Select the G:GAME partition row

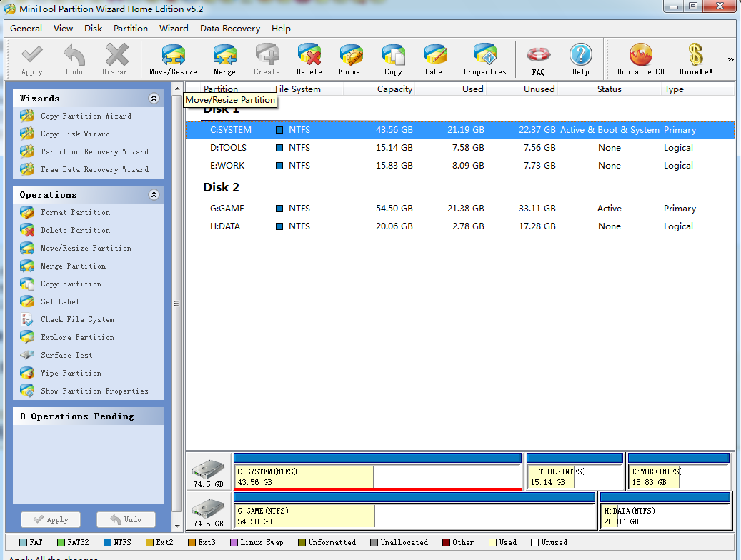point(459,209)
